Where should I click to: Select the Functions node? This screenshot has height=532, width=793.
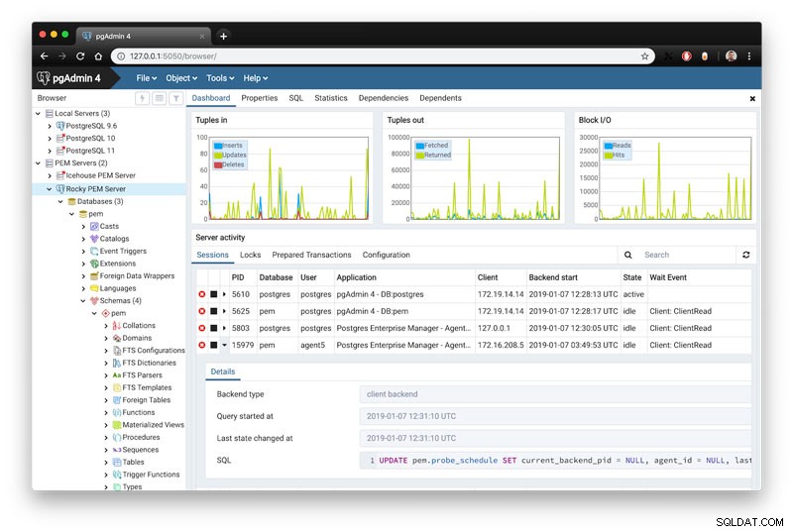coord(138,412)
